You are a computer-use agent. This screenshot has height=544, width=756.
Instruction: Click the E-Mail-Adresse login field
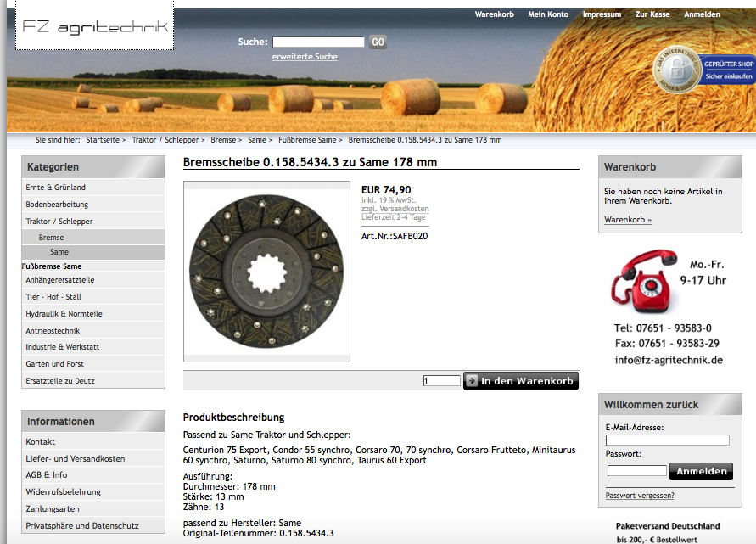click(x=667, y=440)
